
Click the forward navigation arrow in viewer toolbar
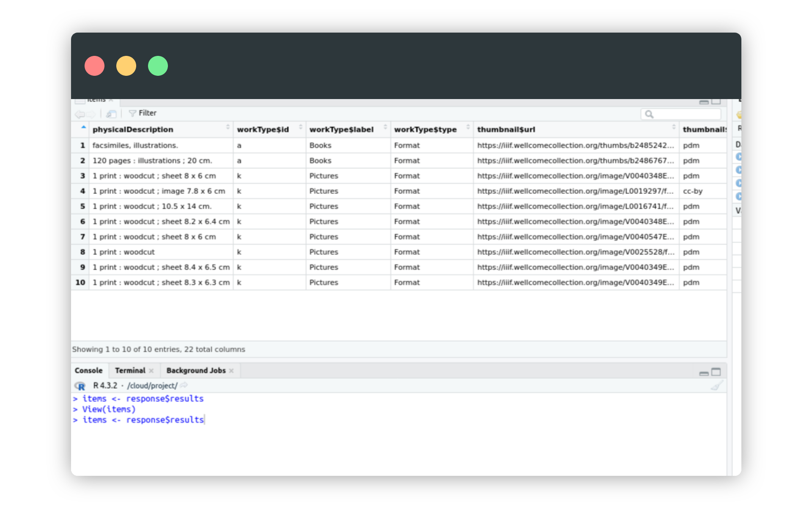pyautogui.click(x=91, y=114)
